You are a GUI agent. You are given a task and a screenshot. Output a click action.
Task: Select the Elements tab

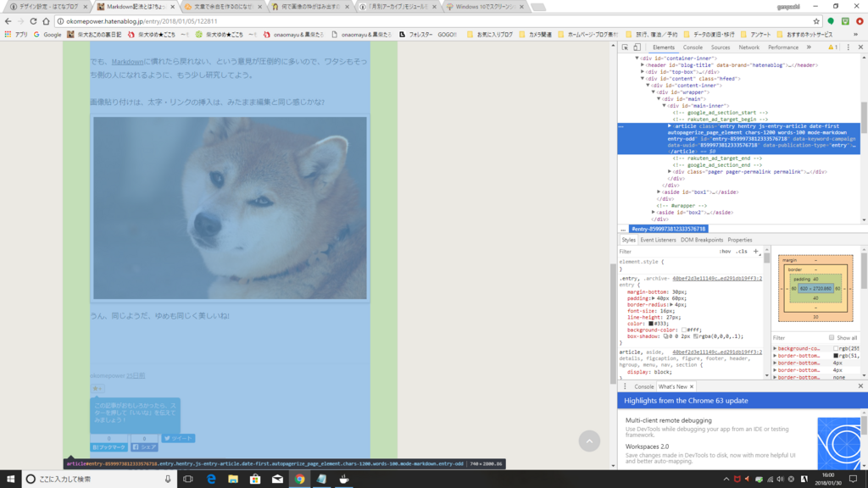coord(663,47)
